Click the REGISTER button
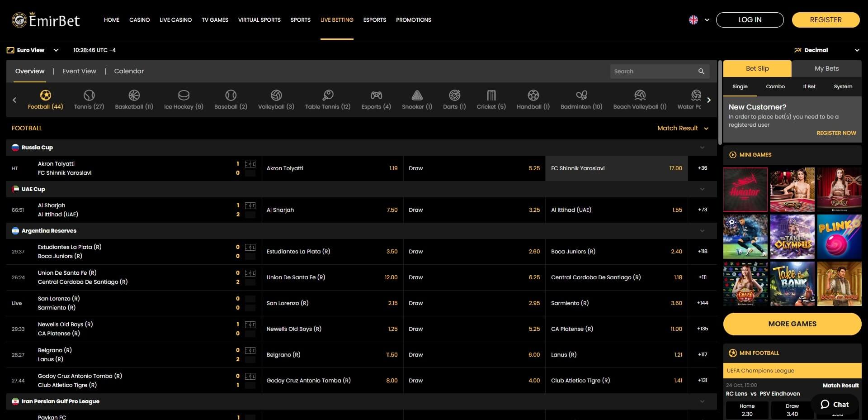 pyautogui.click(x=826, y=20)
